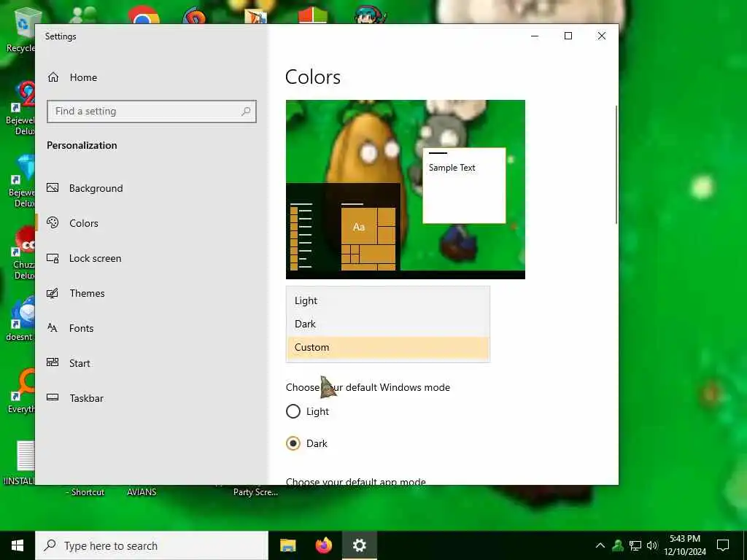Viewport: 747px width, 560px height.
Task: Click the Fonts icon
Action: (53, 327)
